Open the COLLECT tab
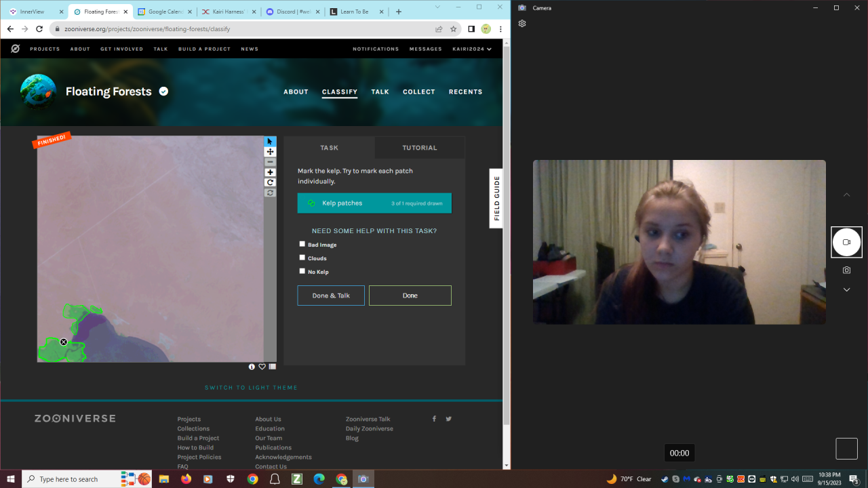The width and height of the screenshot is (868, 488). [x=419, y=91]
